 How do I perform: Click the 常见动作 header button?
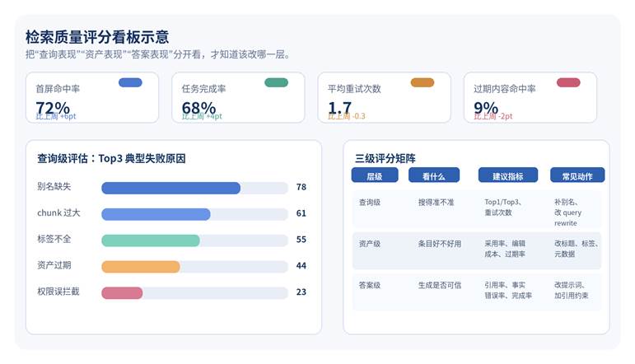point(577,175)
